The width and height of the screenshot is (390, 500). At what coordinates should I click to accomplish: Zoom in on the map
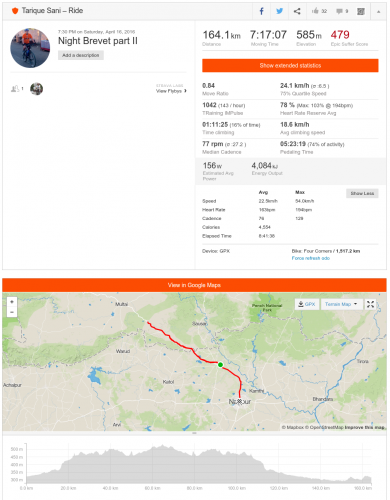[x=12, y=302]
